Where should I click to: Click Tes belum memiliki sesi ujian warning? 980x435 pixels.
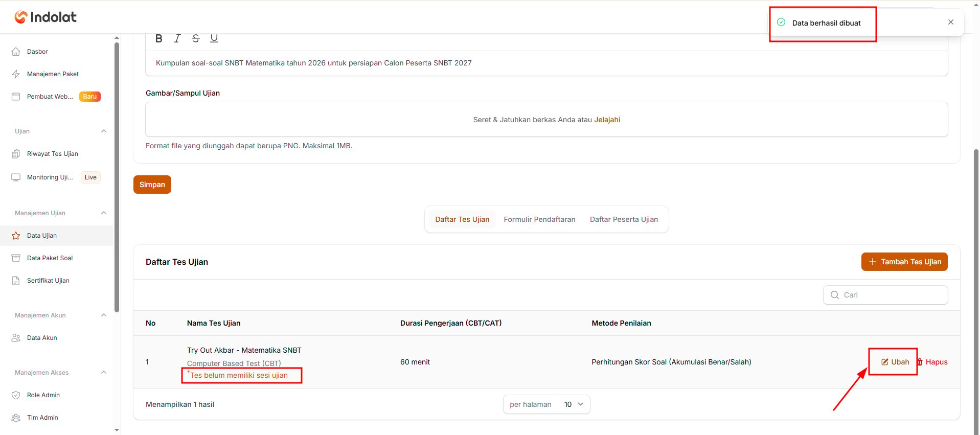pos(238,375)
